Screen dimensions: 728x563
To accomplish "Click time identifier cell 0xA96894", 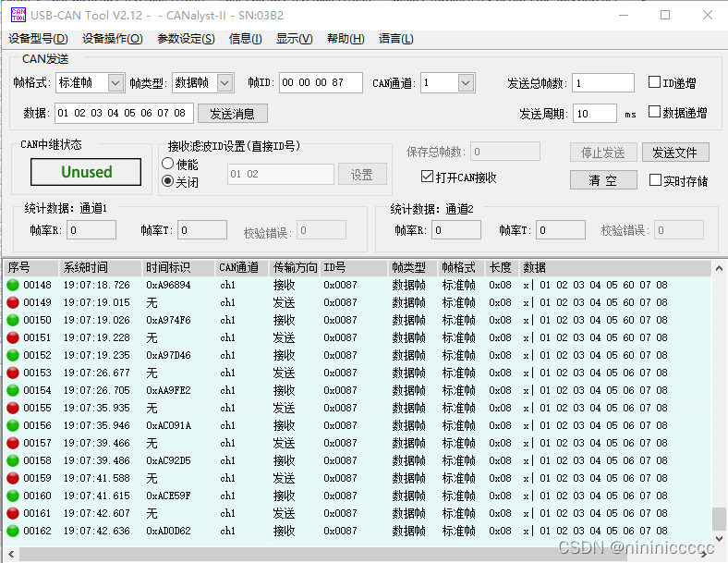I will [x=168, y=285].
